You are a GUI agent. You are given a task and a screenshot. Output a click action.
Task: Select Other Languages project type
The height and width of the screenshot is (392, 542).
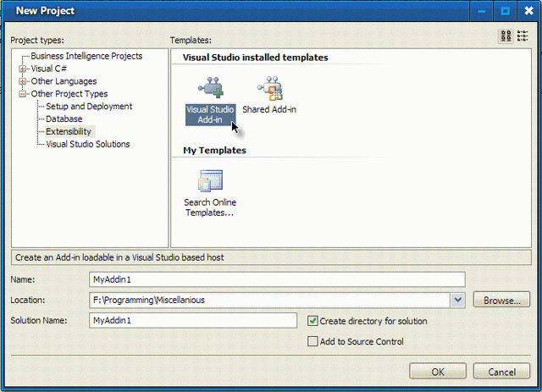click(64, 81)
